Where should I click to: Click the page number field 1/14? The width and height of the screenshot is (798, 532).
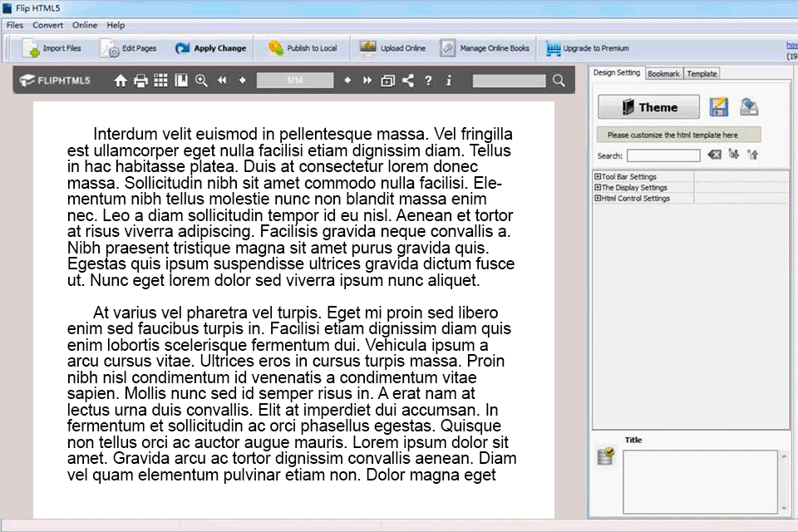pyautogui.click(x=295, y=81)
